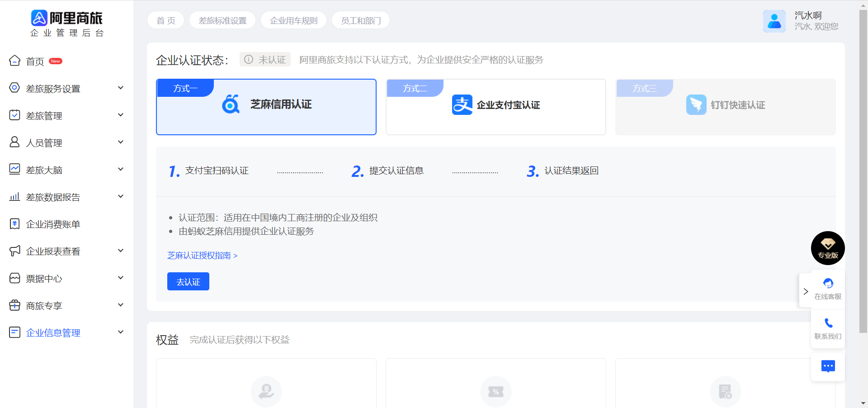868x408 pixels.
Task: Click step 2 提交认证信息 text
Action: [396, 171]
